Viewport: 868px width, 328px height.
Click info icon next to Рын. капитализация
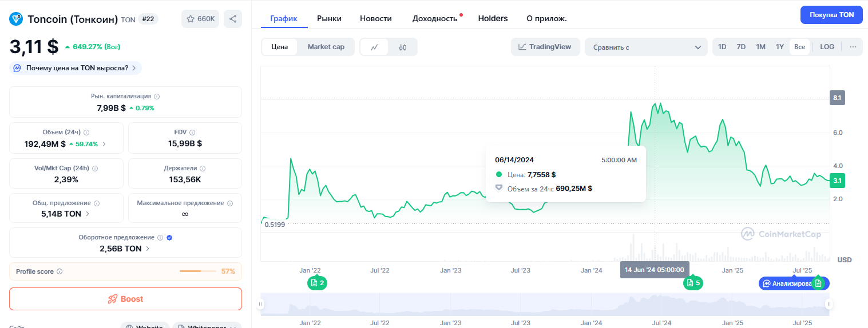click(157, 97)
